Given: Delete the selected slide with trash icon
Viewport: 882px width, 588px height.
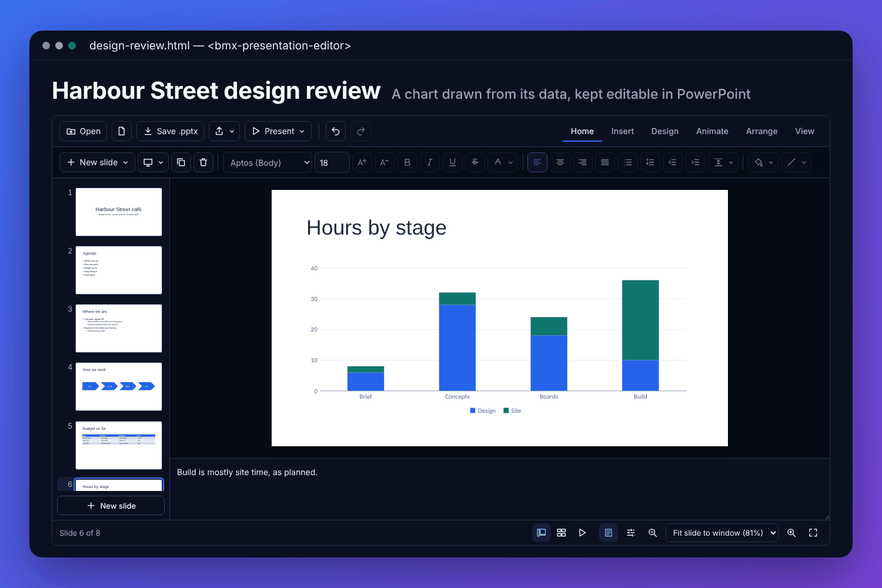Looking at the screenshot, I should (203, 162).
